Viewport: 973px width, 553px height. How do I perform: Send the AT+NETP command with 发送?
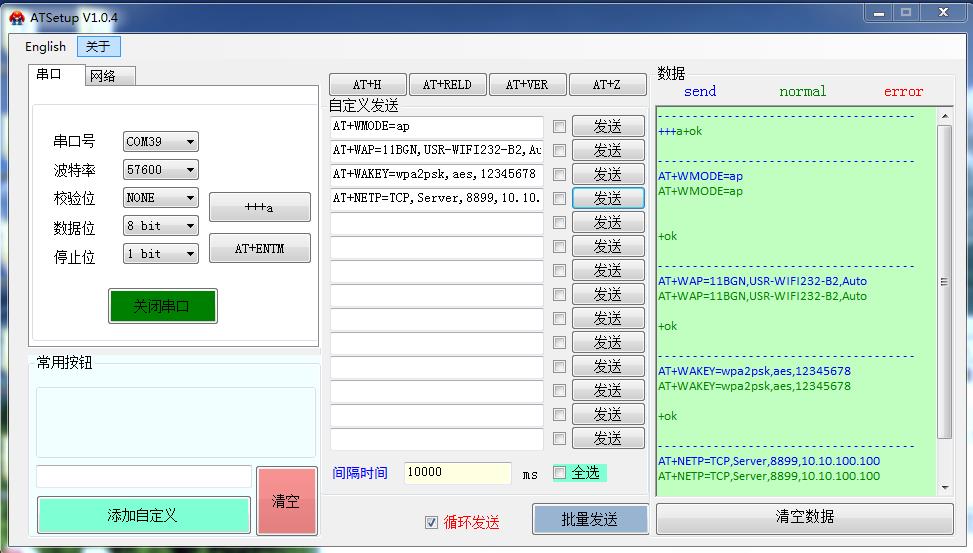point(608,198)
